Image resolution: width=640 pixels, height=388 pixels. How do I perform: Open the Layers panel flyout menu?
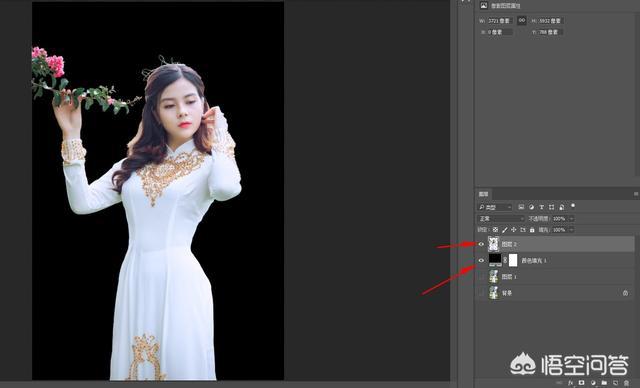[636, 194]
